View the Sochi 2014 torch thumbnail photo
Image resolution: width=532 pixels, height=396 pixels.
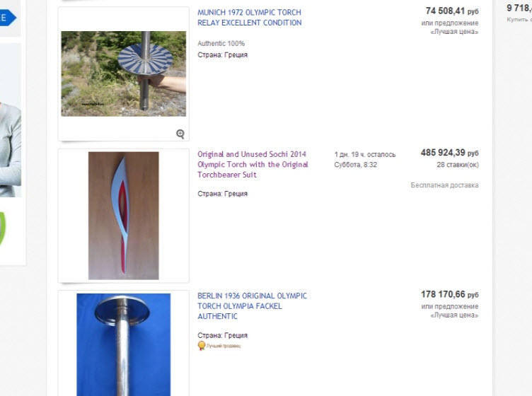tap(124, 216)
